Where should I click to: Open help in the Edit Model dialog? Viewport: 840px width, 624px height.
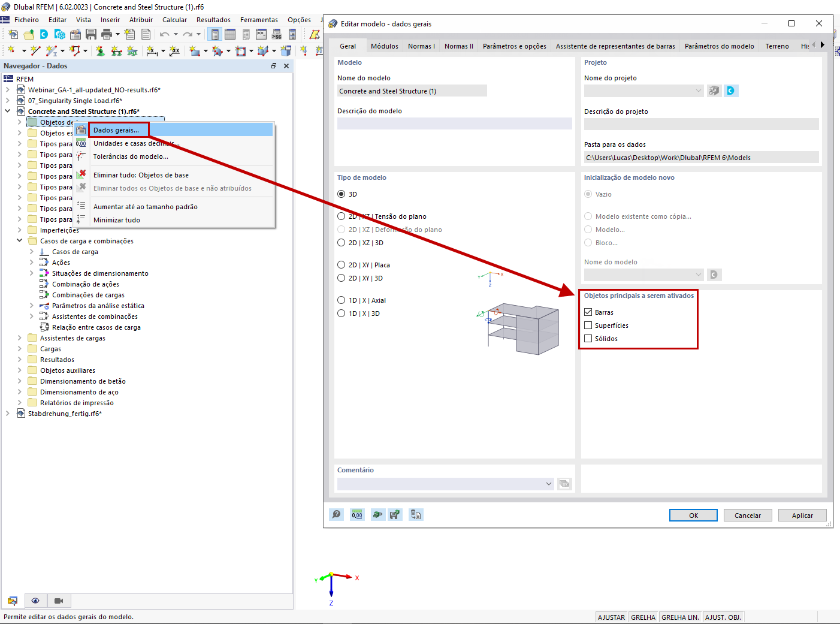click(336, 514)
